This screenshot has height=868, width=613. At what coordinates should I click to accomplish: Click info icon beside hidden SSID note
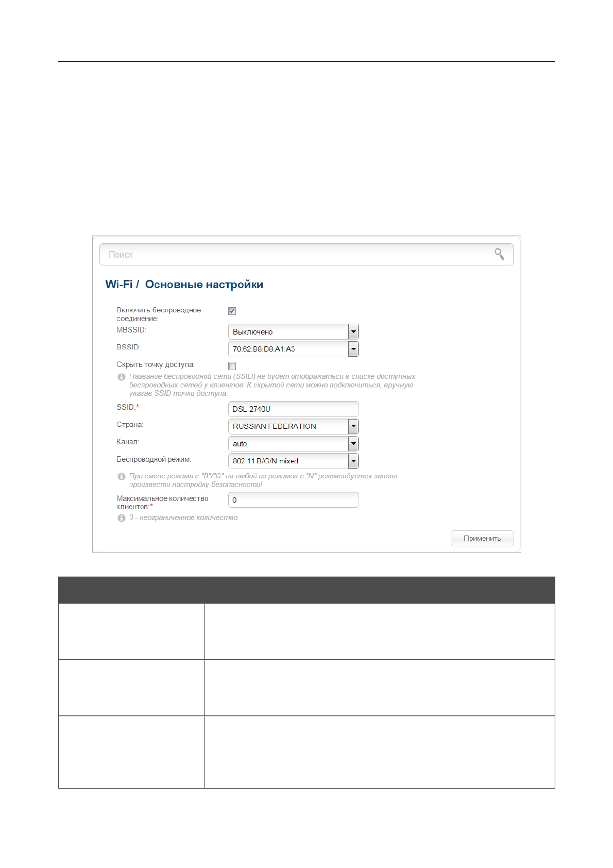(x=122, y=377)
